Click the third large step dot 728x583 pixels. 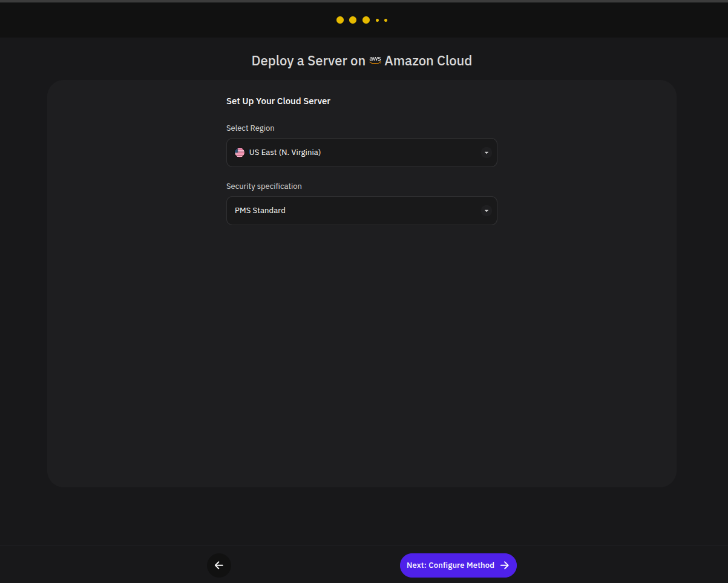(366, 20)
